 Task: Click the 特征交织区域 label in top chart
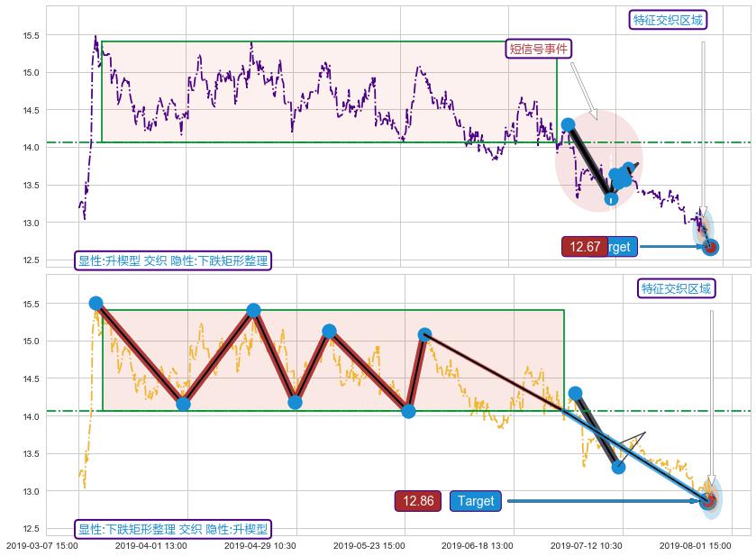click(x=668, y=20)
